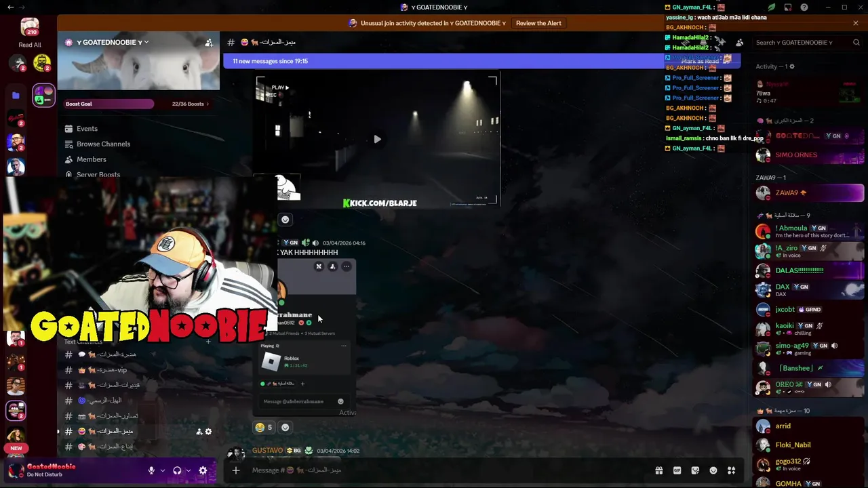Create invite icon on the selected channel

[x=199, y=432]
